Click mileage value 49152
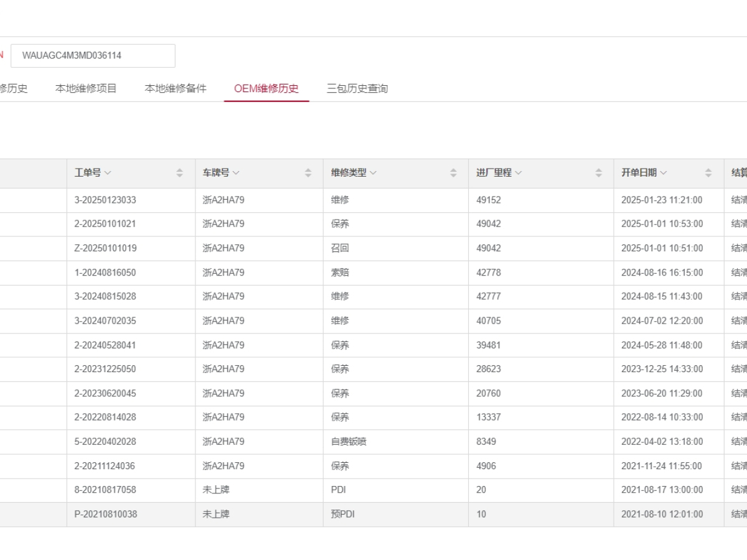The width and height of the screenshot is (747, 560). (x=489, y=200)
